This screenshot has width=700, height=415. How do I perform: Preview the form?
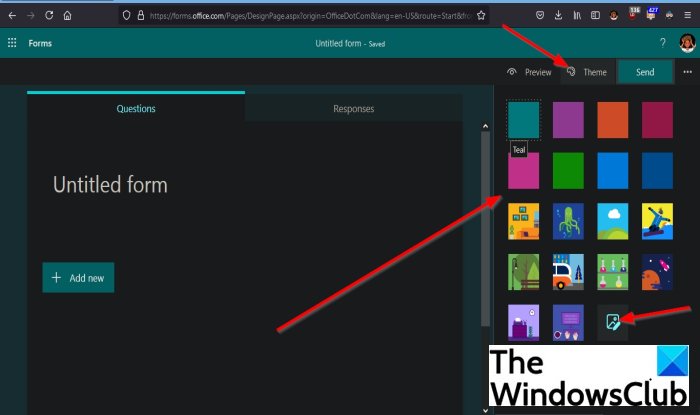(529, 72)
